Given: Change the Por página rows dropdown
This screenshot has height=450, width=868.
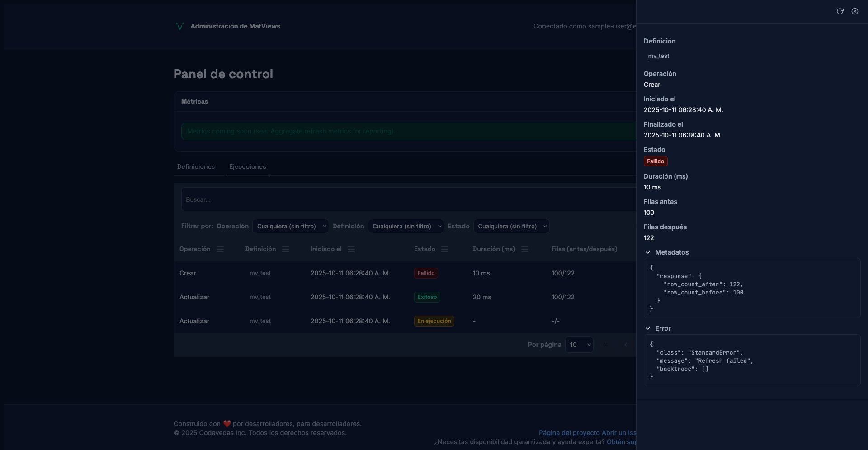Looking at the screenshot, I should (579, 345).
